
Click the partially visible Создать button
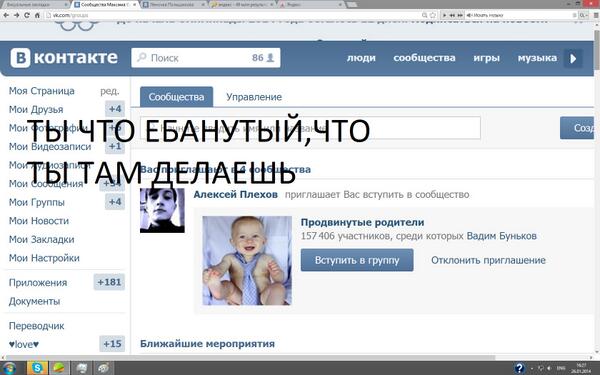[577, 128]
